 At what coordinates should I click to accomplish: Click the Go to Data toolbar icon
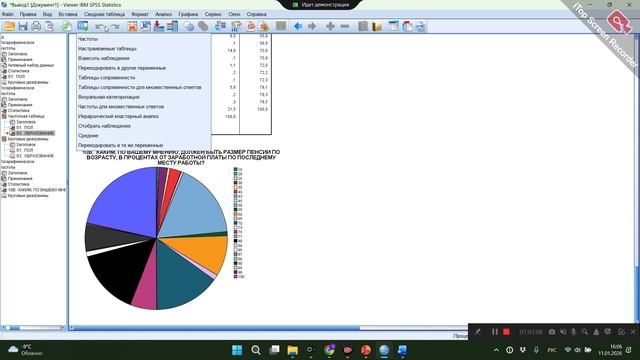point(132,27)
